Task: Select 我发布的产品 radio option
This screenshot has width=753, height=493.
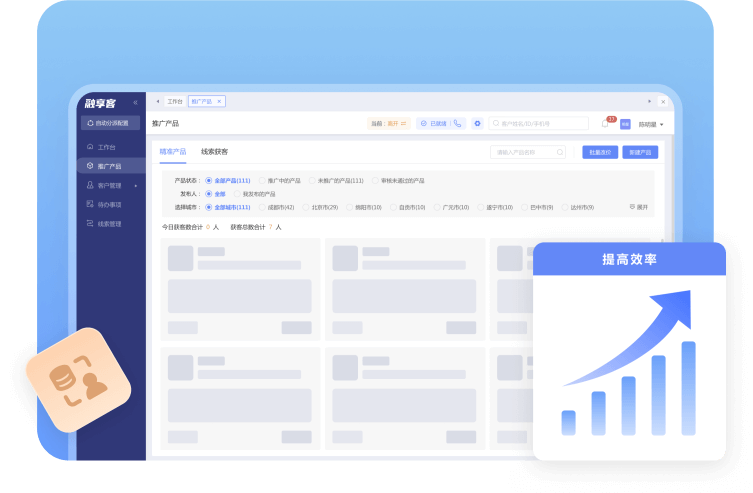Action: point(237,194)
